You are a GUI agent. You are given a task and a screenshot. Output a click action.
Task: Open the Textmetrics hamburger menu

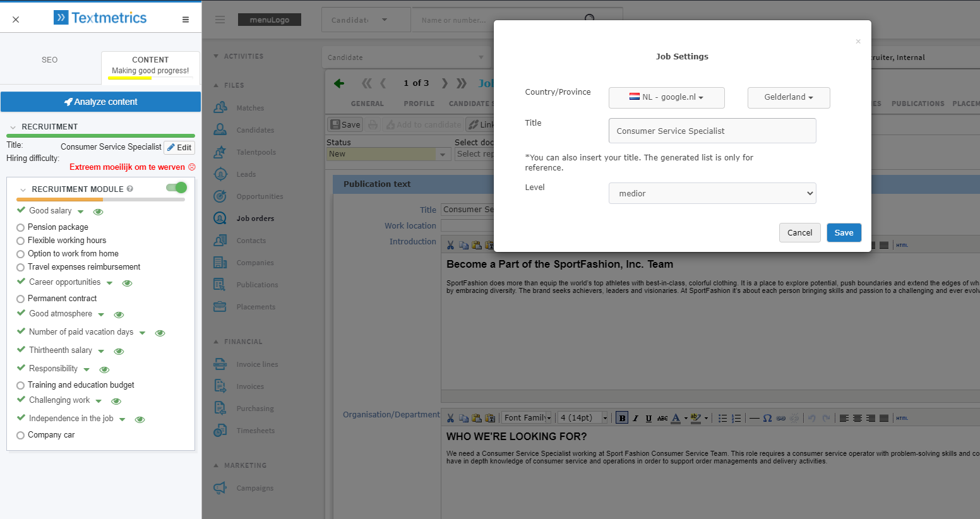coord(186,20)
